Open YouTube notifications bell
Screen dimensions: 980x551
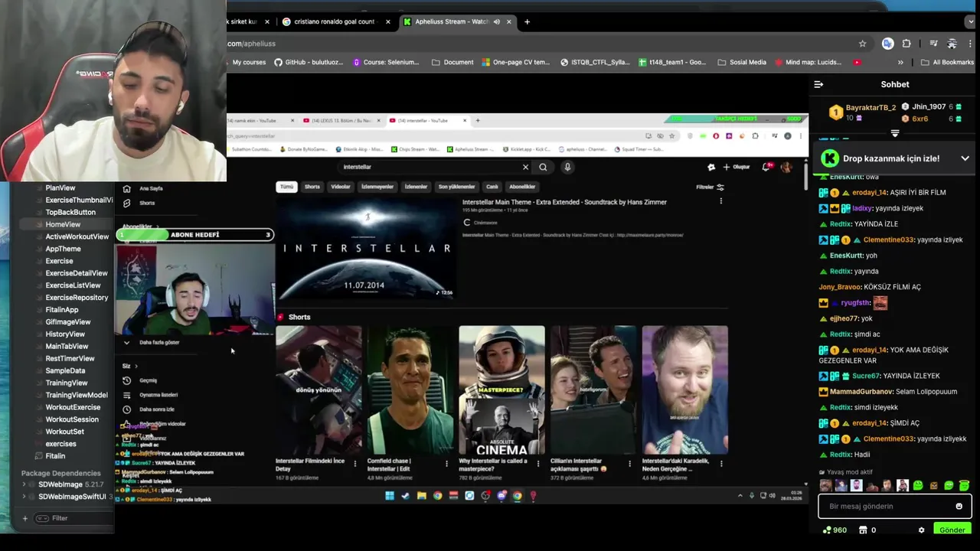coord(766,167)
